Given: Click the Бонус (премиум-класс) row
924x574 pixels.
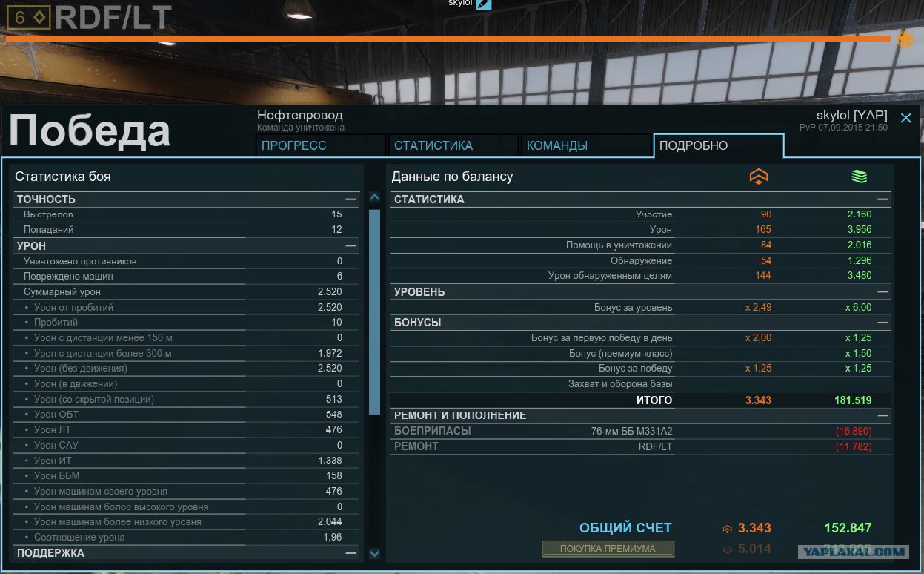Looking at the screenshot, I should (640, 353).
